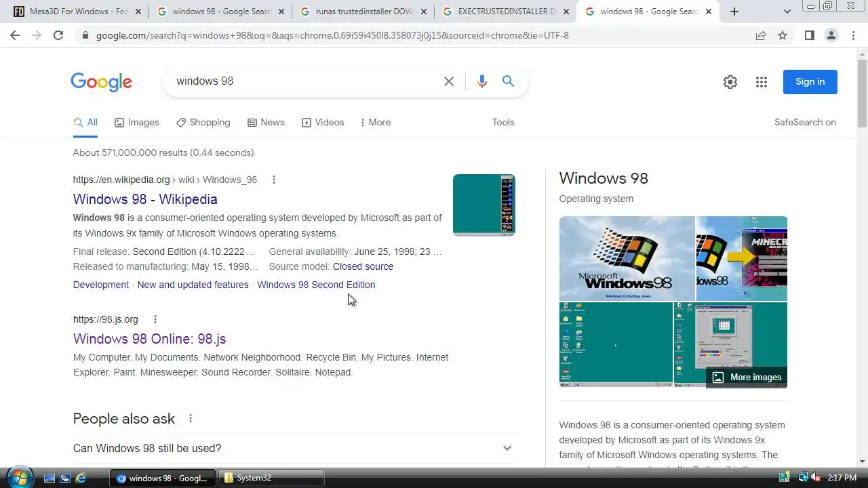Clear the search box with the X icon

[449, 81]
